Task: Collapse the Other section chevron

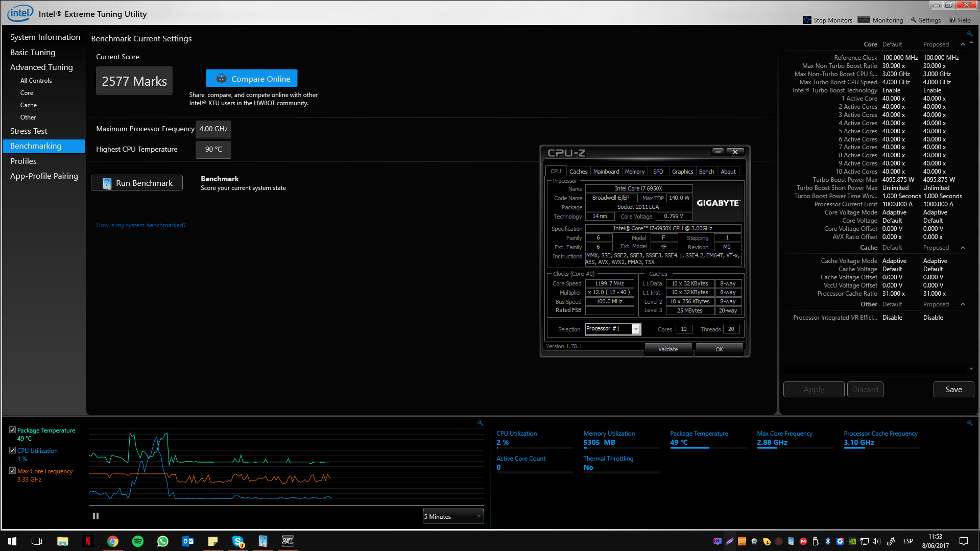Action: [x=963, y=304]
